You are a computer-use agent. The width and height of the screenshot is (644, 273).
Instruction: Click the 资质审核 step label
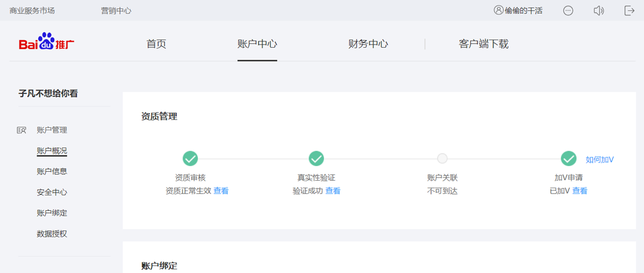(x=191, y=178)
